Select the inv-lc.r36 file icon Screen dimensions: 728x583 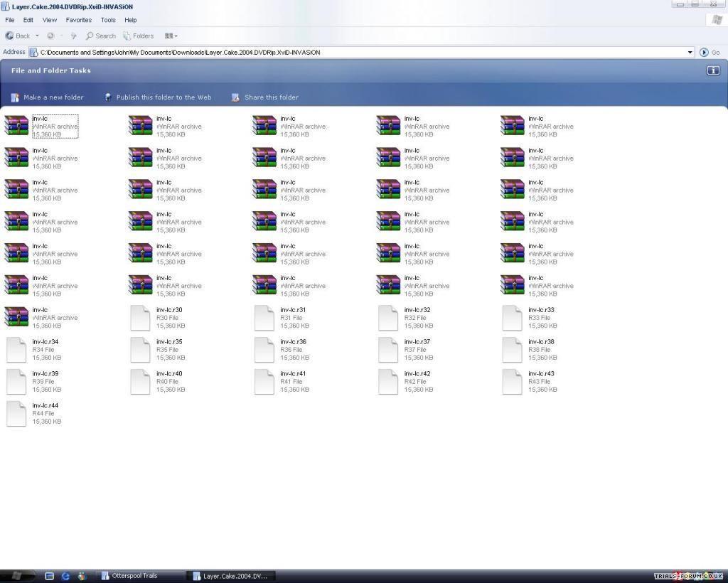click(x=264, y=350)
